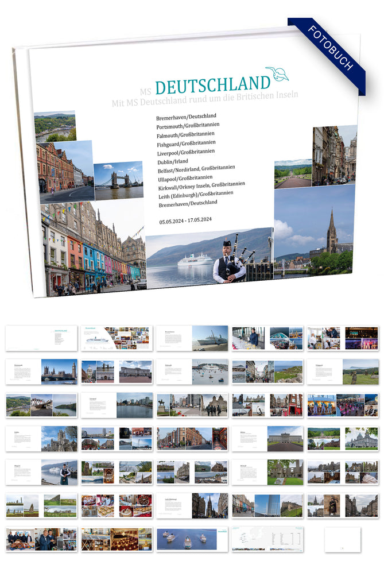The height and width of the screenshot is (588, 384).
Task: Open the Fishguard spread thumbnail
Action: point(343,372)
